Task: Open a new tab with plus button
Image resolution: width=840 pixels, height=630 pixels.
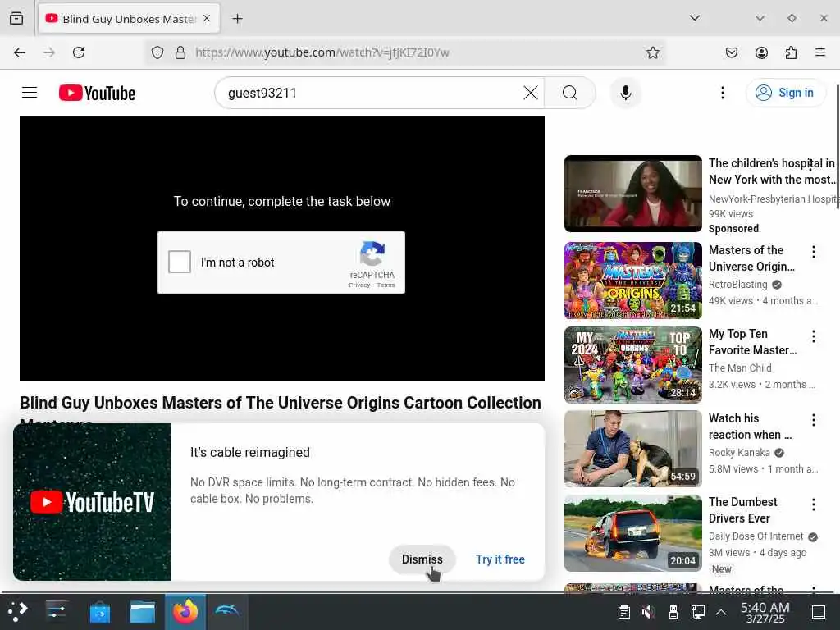Action: 237,19
